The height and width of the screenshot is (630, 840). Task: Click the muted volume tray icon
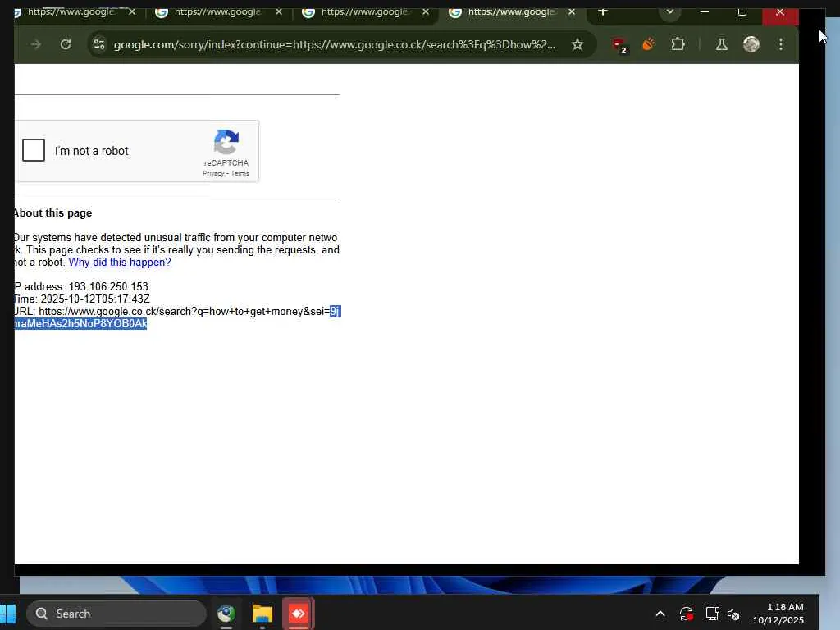coord(733,614)
